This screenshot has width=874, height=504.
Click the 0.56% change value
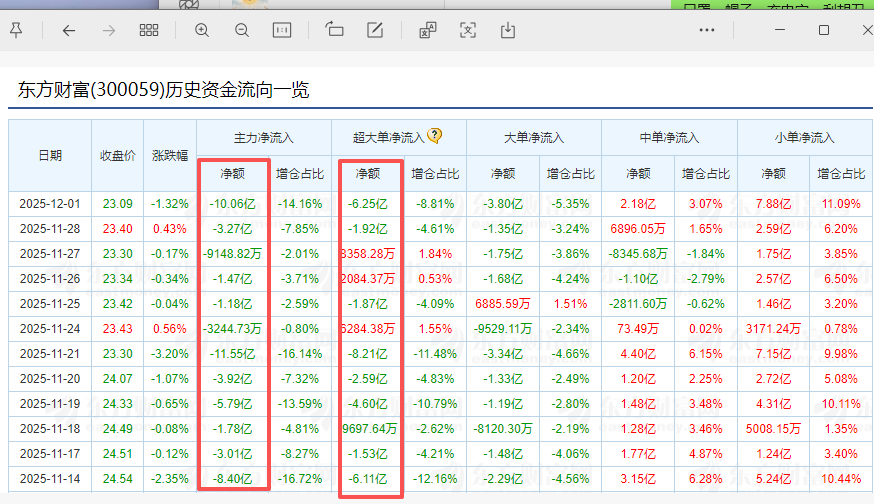170,329
